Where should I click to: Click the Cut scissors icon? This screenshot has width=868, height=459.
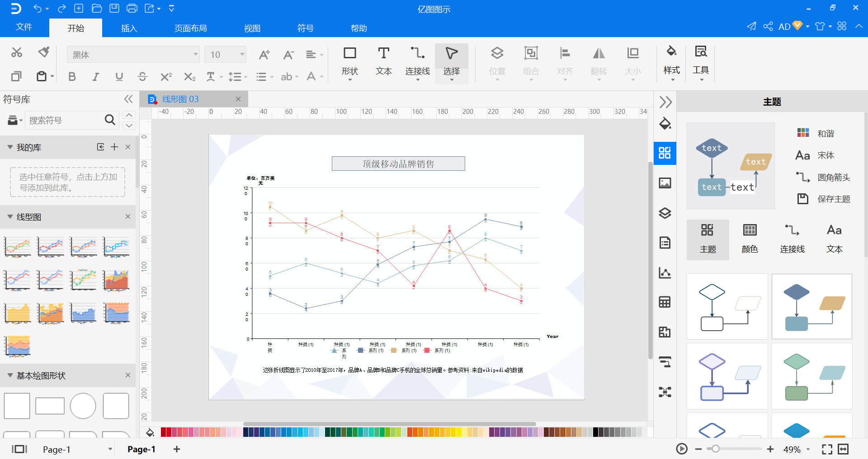pos(17,53)
